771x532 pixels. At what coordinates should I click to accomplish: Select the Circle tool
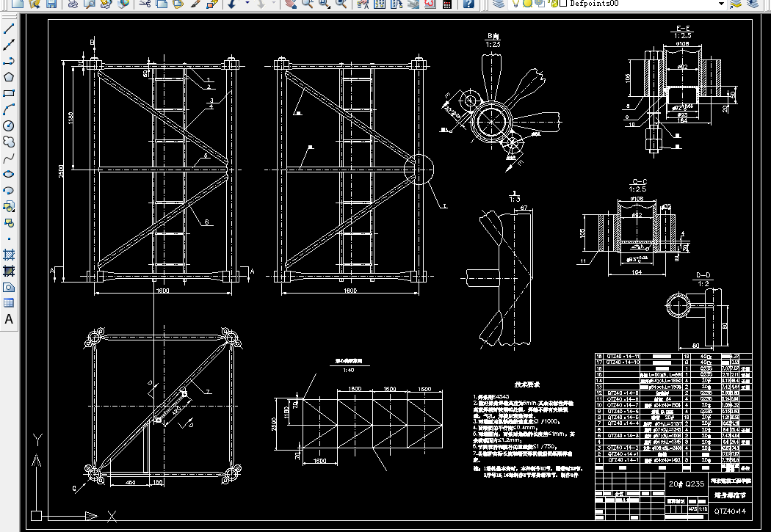(x=8, y=125)
